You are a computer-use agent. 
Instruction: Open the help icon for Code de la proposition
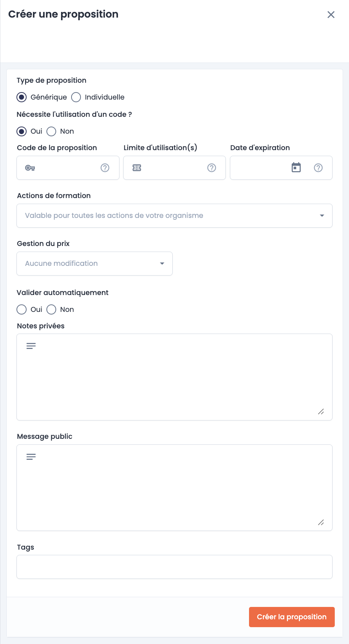pyautogui.click(x=105, y=168)
